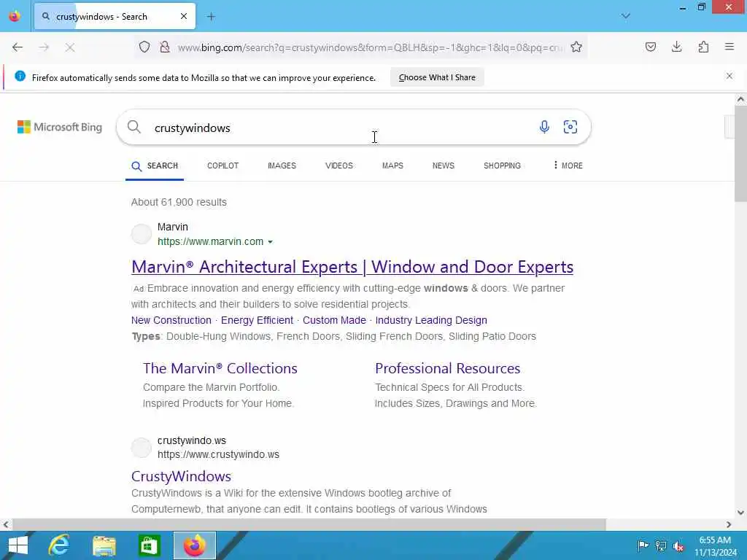Click the crustywindo.ws favicon circle
This screenshot has height=560, width=747.
coord(142,448)
